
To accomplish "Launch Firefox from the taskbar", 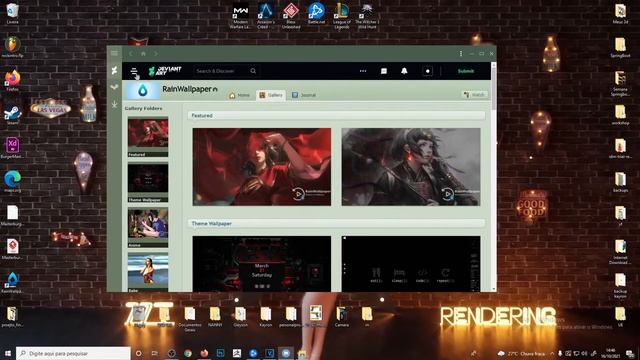I will click(204, 353).
